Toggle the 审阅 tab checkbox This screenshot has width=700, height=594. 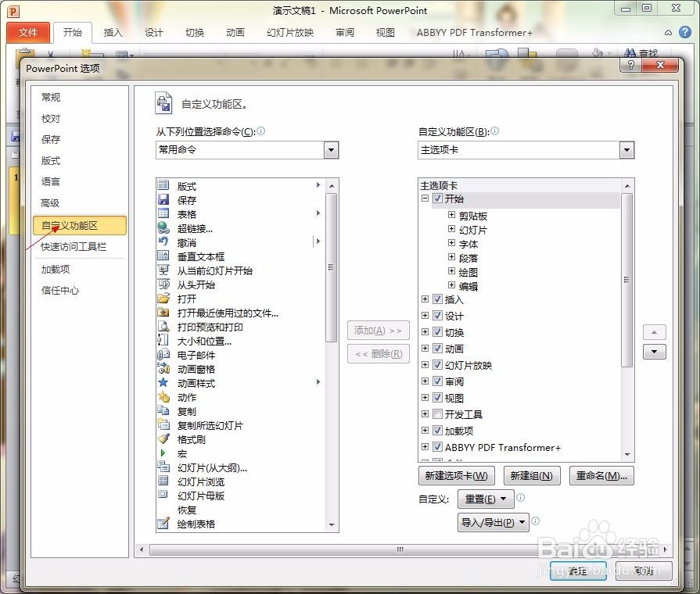(437, 381)
